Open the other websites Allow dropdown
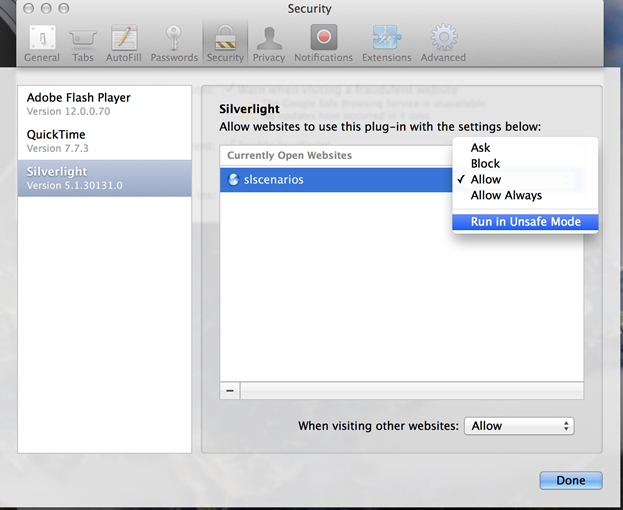 [x=519, y=426]
